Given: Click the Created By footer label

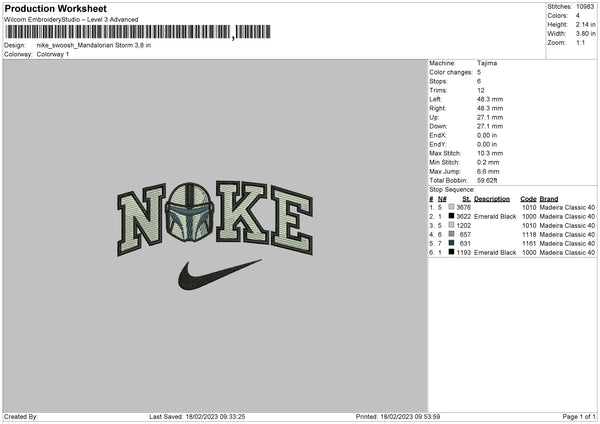Looking at the screenshot, I should [x=21, y=417].
